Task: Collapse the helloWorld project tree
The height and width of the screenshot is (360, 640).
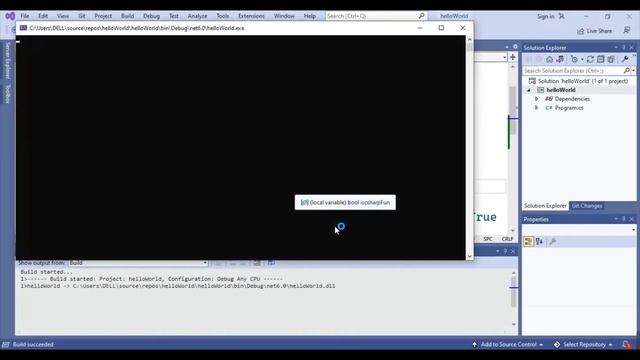Action: 529,90
